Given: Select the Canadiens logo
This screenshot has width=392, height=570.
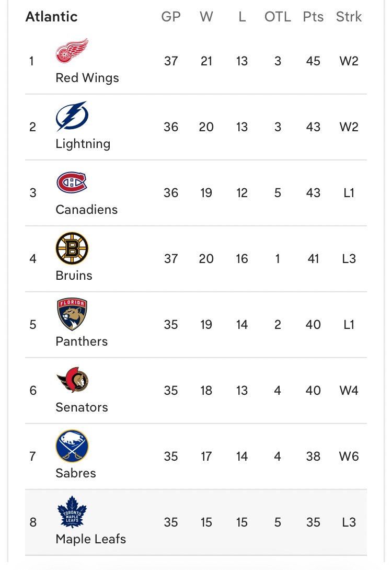Looking at the screenshot, I should (x=72, y=183).
